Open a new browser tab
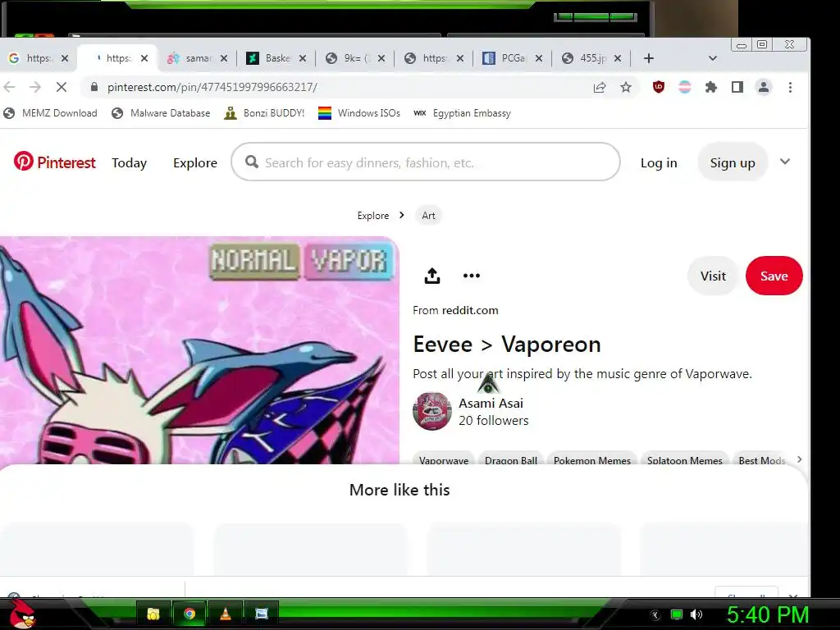 tap(648, 58)
